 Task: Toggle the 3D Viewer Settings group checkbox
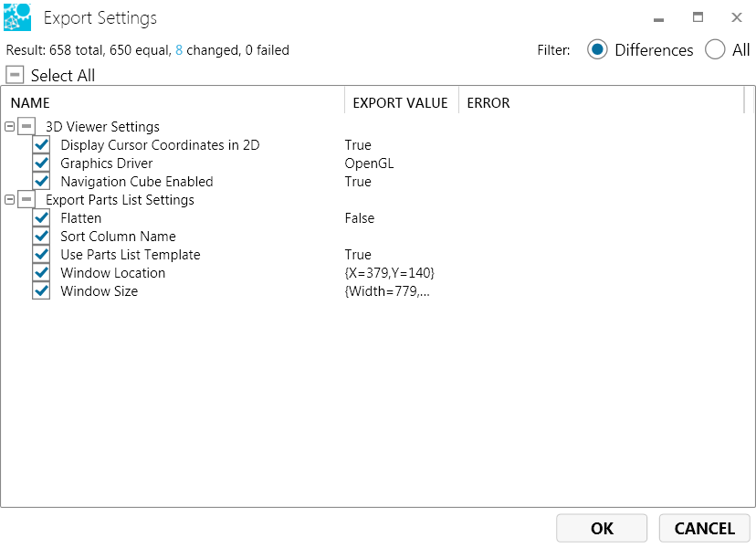pyautogui.click(x=26, y=127)
